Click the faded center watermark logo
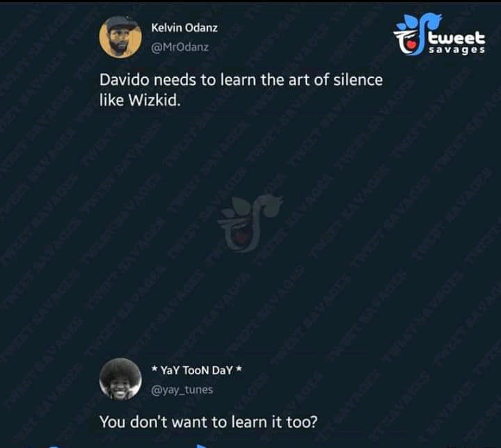Viewport: 501px width, 448px height. point(250,223)
